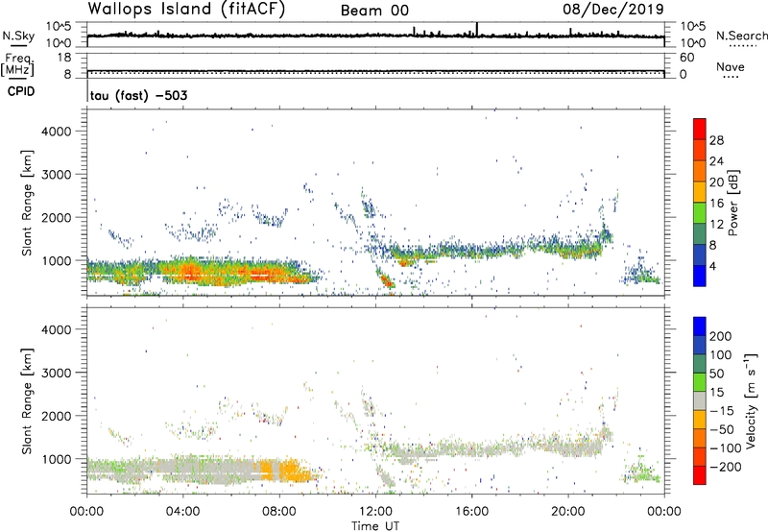The height and width of the screenshot is (532, 768).
Task: Click the yellow power segment between 16 and 20
Action: click(x=700, y=192)
